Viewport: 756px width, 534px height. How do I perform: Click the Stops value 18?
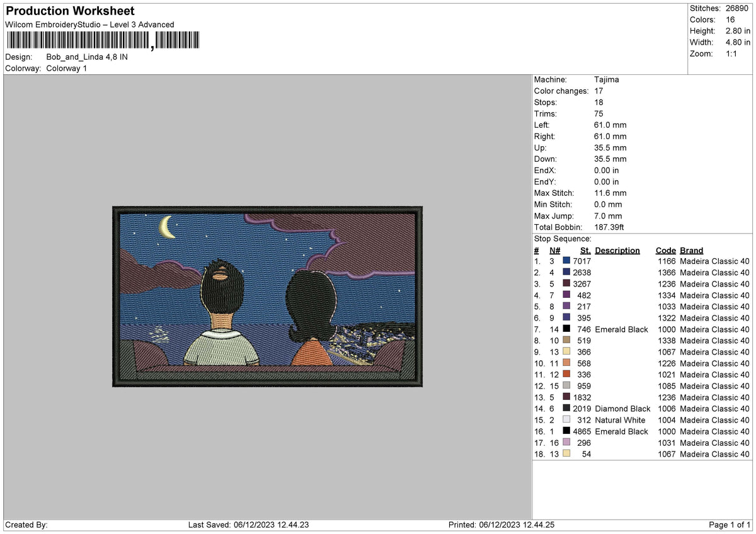(598, 102)
